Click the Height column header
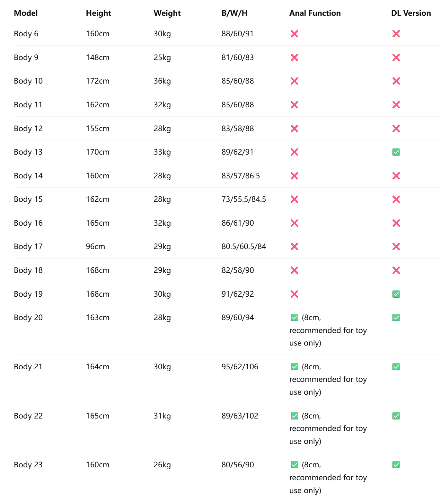This screenshot has width=440, height=504. (x=98, y=13)
